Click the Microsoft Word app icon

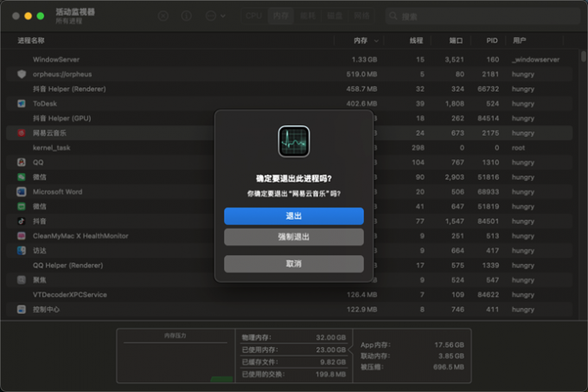pyautogui.click(x=22, y=192)
